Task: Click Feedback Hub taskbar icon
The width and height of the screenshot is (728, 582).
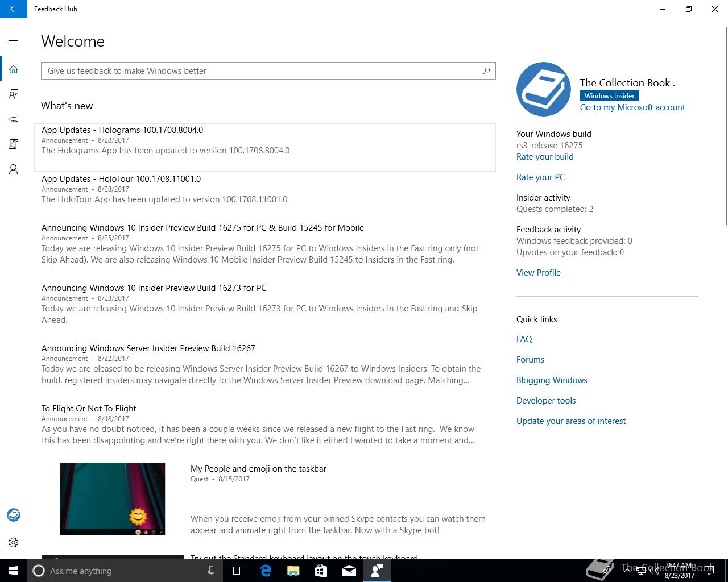Action: click(377, 571)
